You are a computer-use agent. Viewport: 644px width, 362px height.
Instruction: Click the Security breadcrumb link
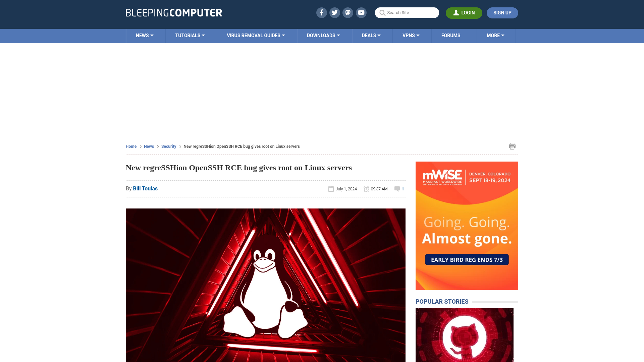[x=168, y=146]
